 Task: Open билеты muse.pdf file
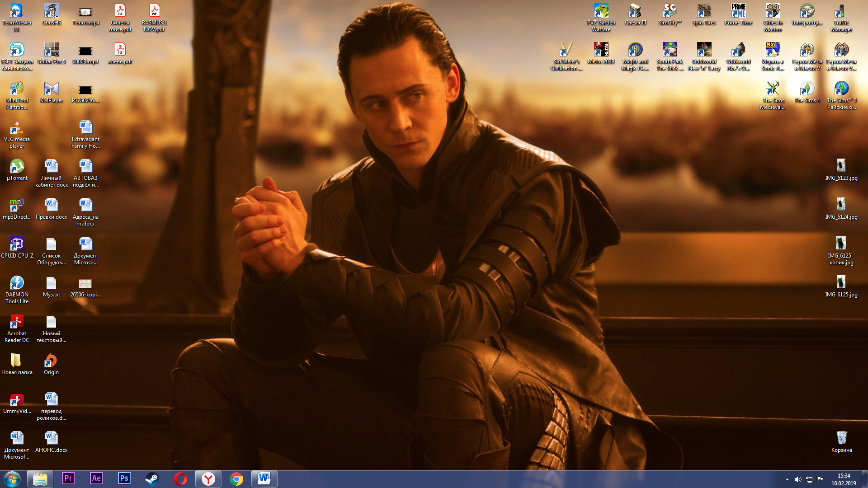120,18
